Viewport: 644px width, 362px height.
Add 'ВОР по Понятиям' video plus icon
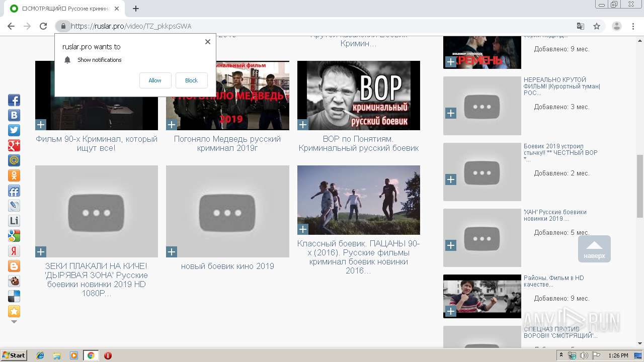click(302, 124)
